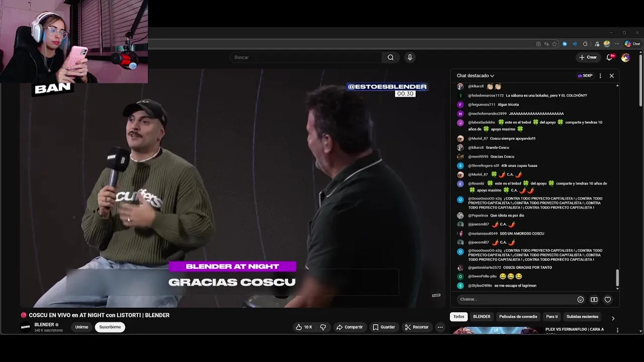Open BLENDER channel name link
Image resolution: width=644 pixels, height=362 pixels.
tap(44, 325)
